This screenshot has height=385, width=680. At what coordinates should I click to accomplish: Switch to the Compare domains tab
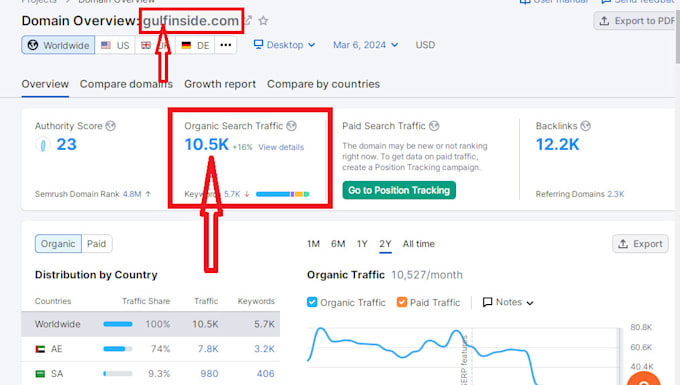point(126,84)
